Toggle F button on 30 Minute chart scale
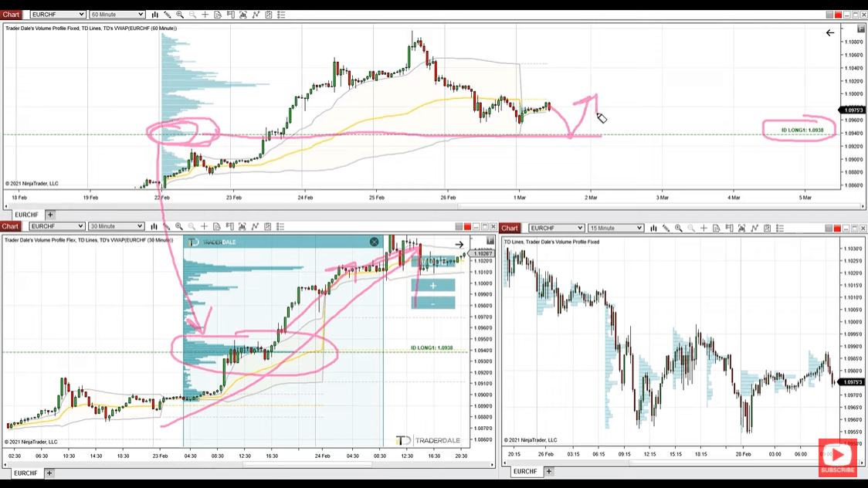Image resolution: width=868 pixels, height=488 pixels. tap(490, 240)
